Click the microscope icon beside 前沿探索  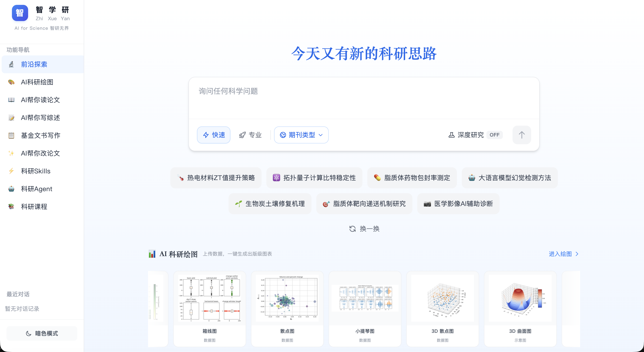pyautogui.click(x=11, y=65)
